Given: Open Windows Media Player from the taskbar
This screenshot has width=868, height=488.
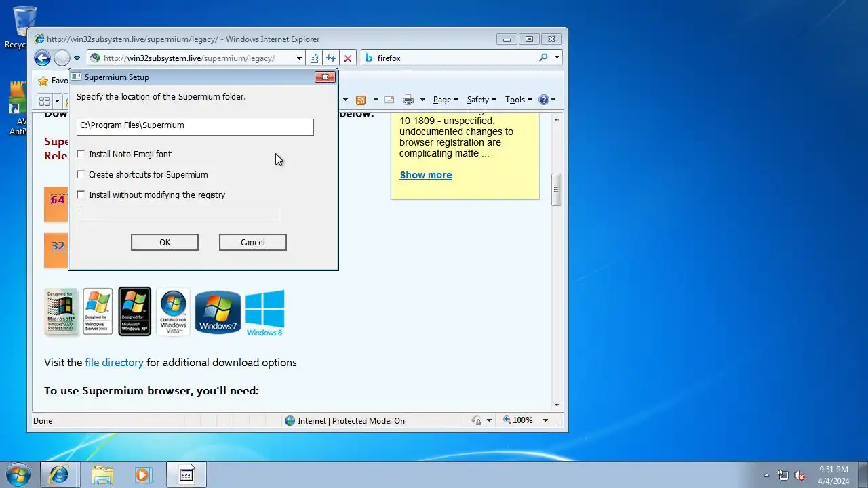Looking at the screenshot, I should pyautogui.click(x=142, y=474).
